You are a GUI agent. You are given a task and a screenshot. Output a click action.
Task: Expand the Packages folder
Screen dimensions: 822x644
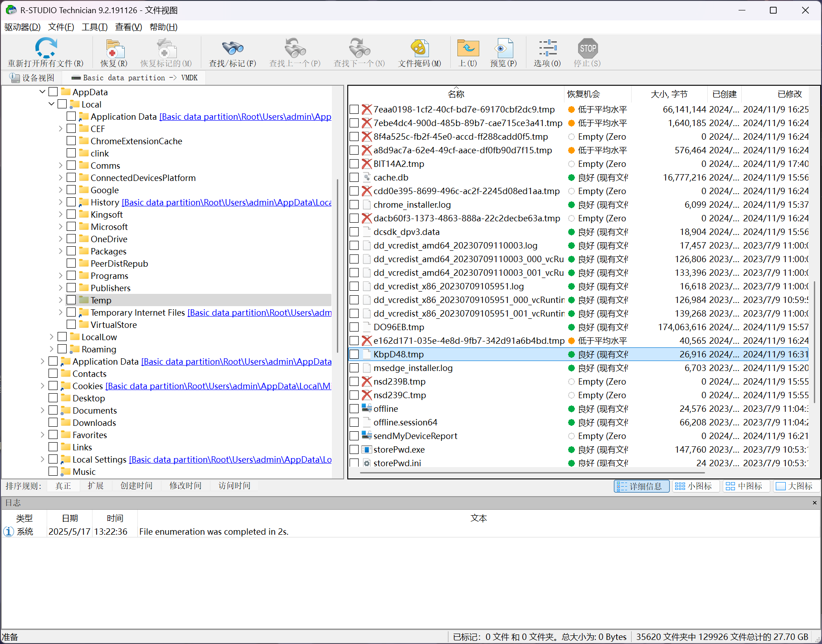click(x=61, y=251)
